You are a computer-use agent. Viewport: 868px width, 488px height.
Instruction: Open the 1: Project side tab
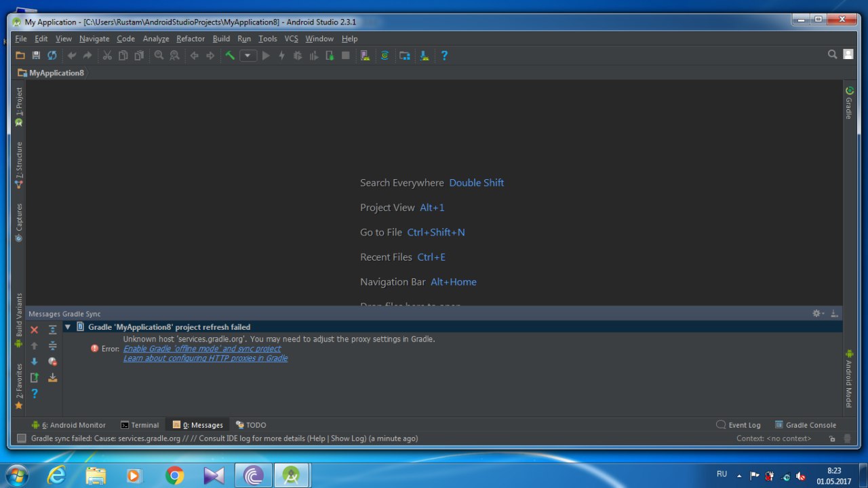[x=19, y=107]
